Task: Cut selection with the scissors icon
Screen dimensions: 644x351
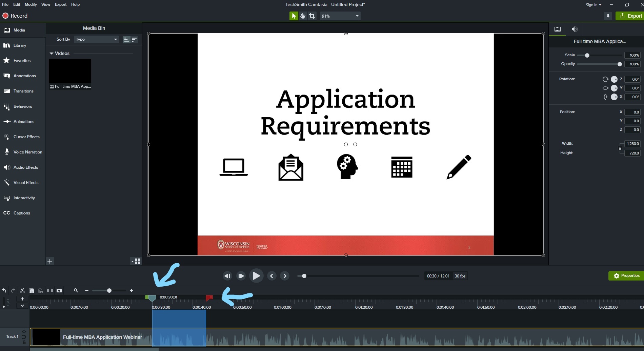Action: [22, 291]
